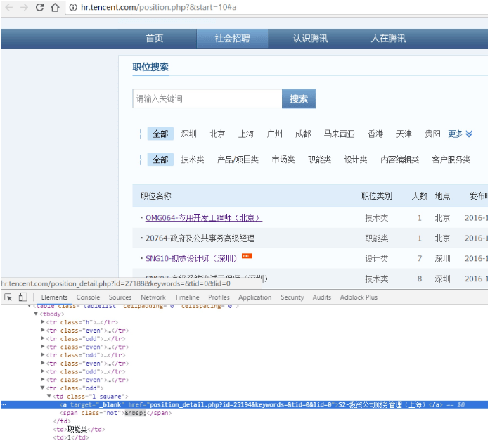Filter jobs by 上海
Image resolution: width=490 pixels, height=448 pixels.
pyautogui.click(x=246, y=134)
